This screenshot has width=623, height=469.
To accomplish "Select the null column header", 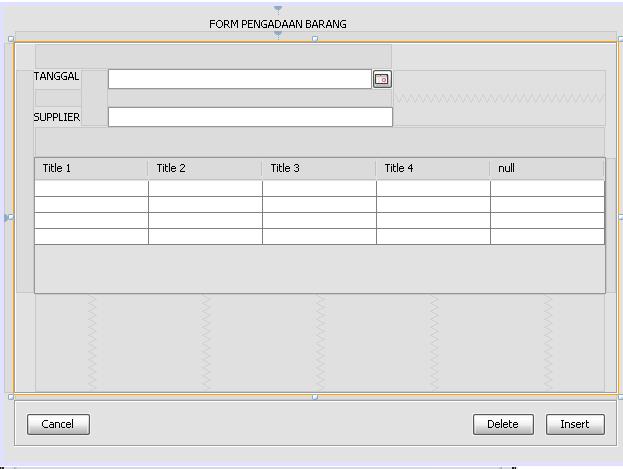I will coord(547,169).
